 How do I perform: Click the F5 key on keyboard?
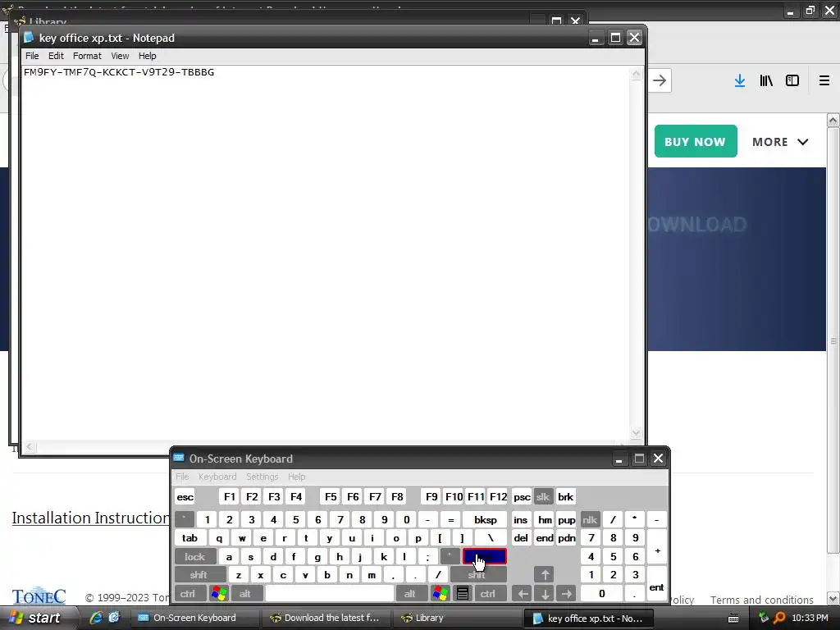(x=331, y=496)
